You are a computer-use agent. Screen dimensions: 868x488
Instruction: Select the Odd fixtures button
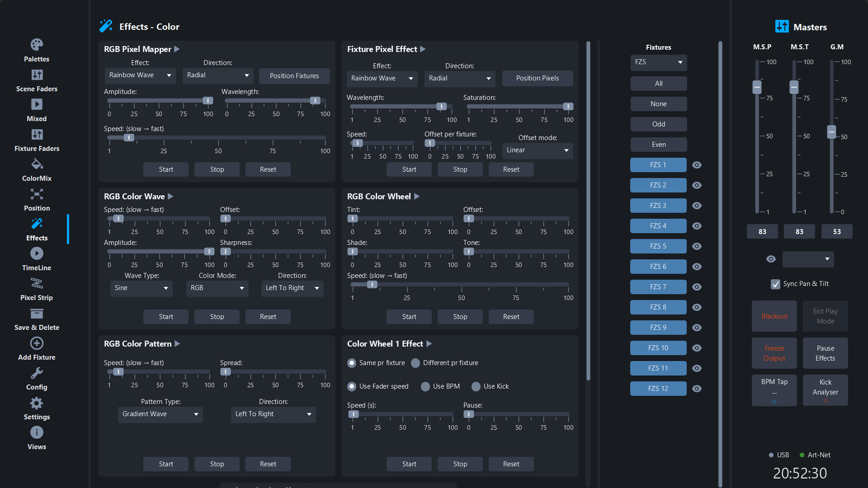click(659, 124)
